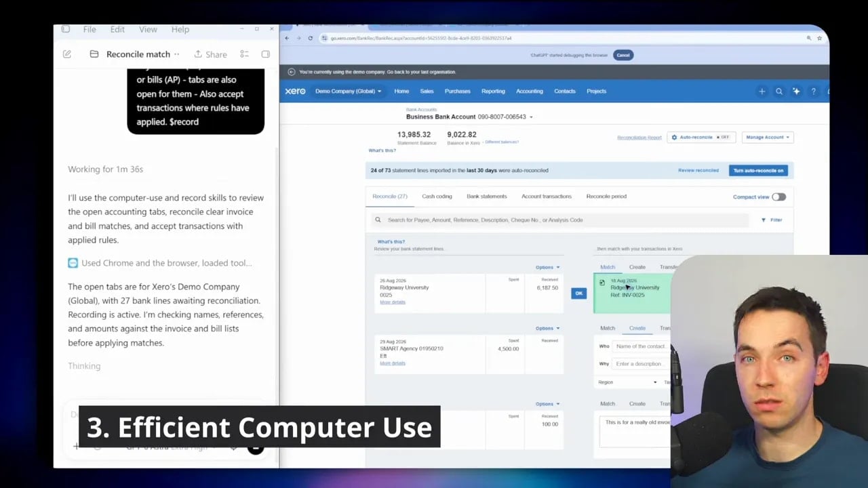This screenshot has height=488, width=868.
Task: Click back arrow icon in demo company banner
Action: click(x=292, y=72)
